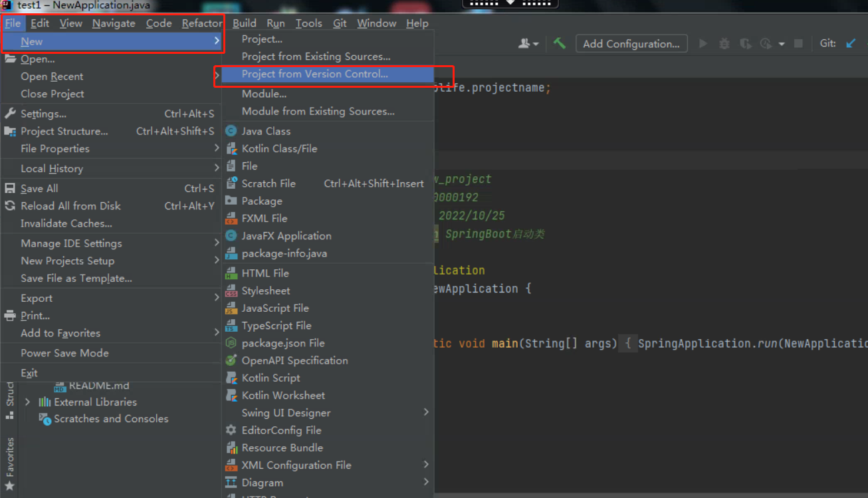Open the Navigate menu
868x498 pixels.
tap(114, 23)
